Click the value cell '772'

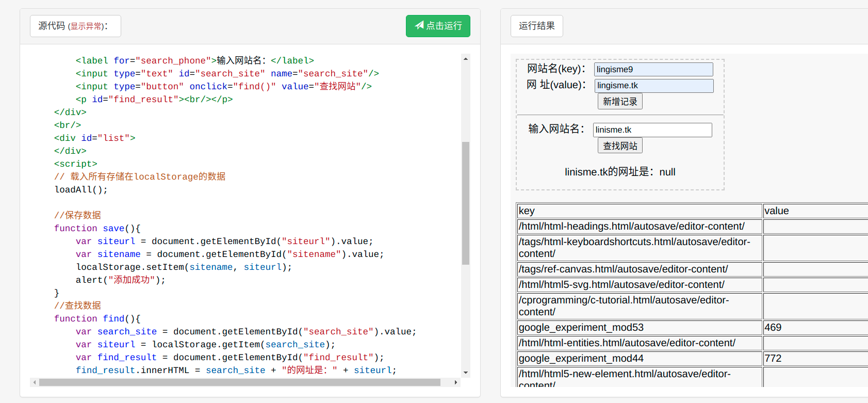coord(815,358)
